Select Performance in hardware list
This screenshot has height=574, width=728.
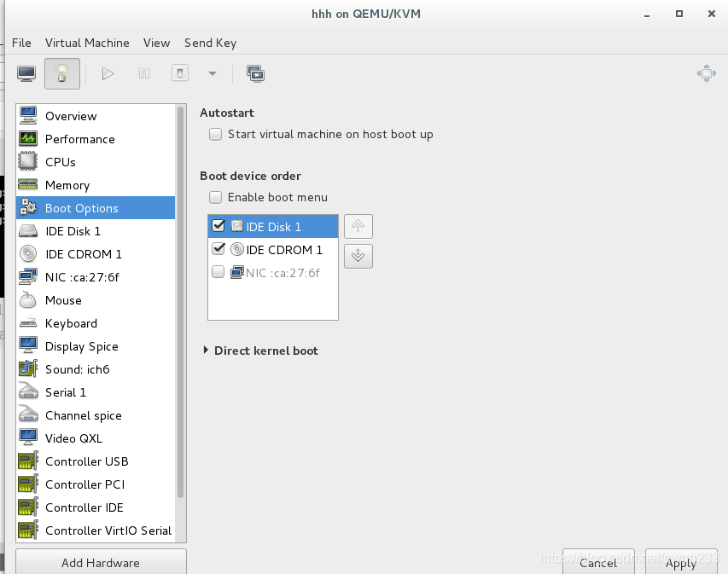pyautogui.click(x=96, y=139)
